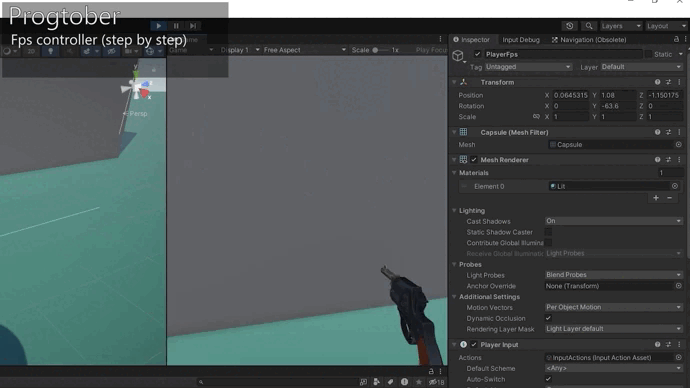
Task: Switch to the Input Debug tab
Action: (x=521, y=40)
